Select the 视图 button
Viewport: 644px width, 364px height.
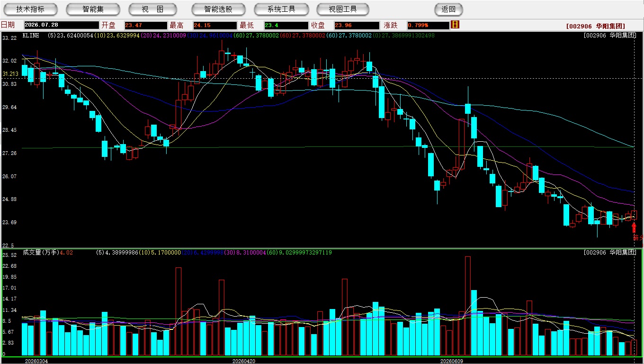152,9
